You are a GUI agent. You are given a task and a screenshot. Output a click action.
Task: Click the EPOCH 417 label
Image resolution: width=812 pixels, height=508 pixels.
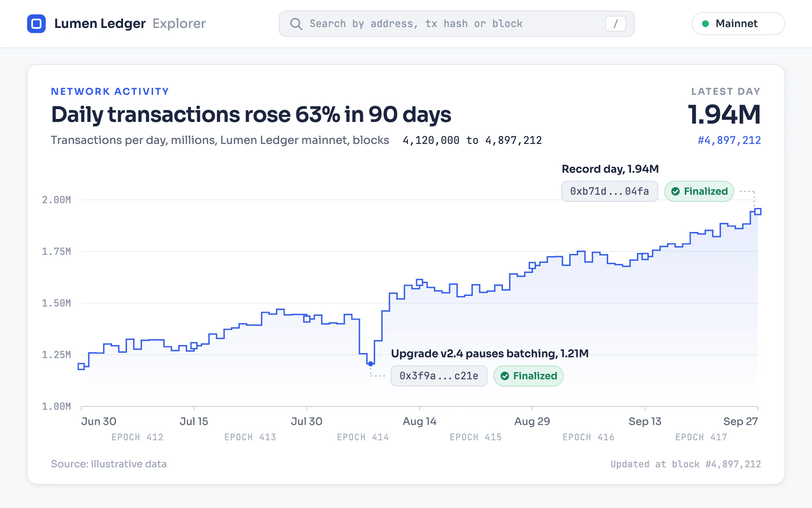pos(701,437)
